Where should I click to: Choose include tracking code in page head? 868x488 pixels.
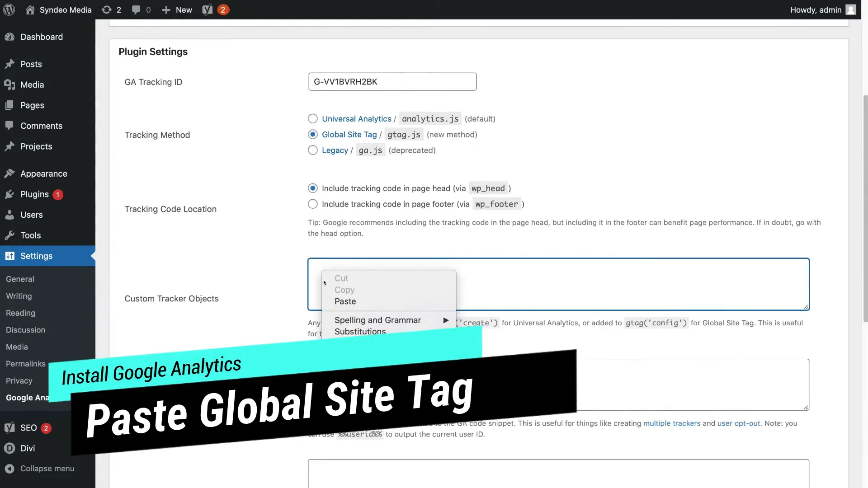tap(312, 188)
